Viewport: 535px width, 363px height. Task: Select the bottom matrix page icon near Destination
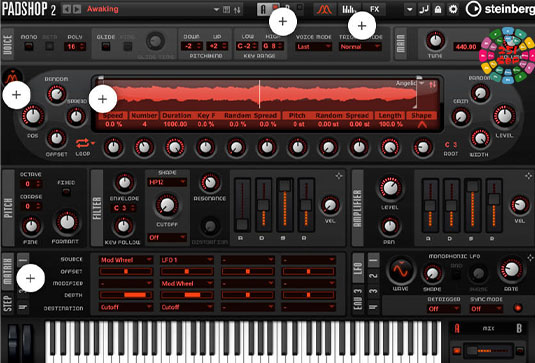click(x=23, y=307)
